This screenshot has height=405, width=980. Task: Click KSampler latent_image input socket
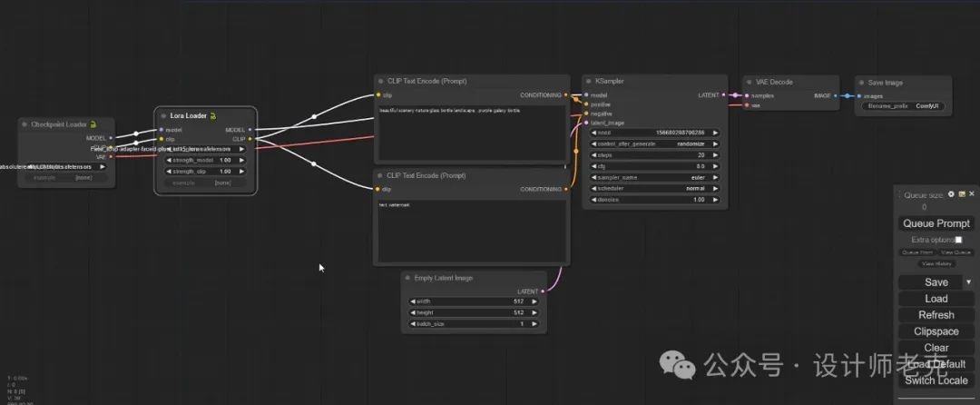click(586, 123)
